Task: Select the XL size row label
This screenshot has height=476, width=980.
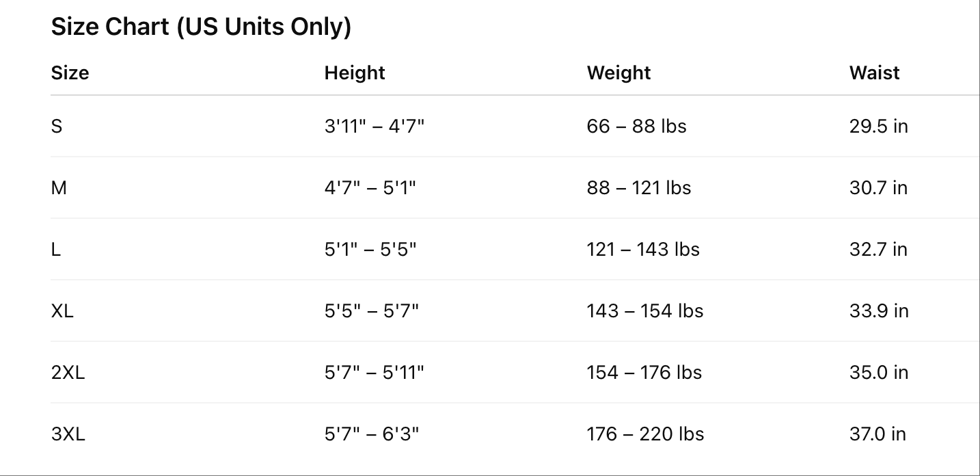Action: pyautogui.click(x=62, y=310)
